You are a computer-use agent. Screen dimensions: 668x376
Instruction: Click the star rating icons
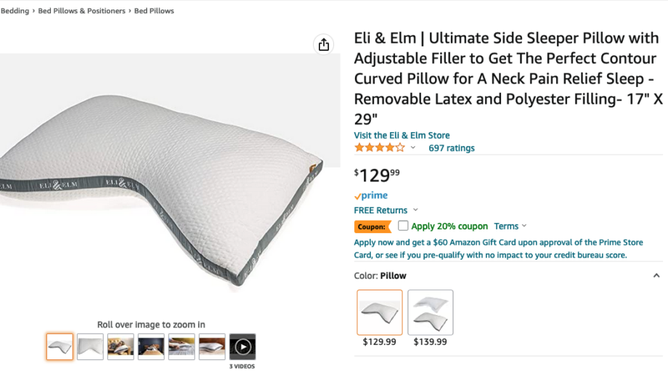pos(380,148)
